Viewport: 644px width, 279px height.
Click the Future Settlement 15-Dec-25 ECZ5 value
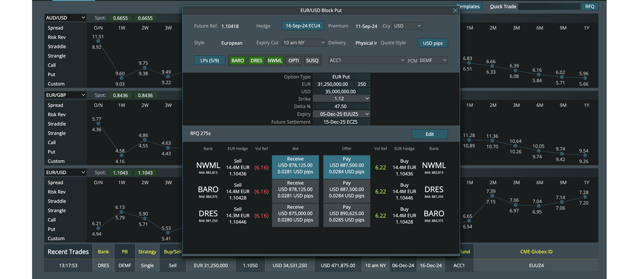coord(341,122)
